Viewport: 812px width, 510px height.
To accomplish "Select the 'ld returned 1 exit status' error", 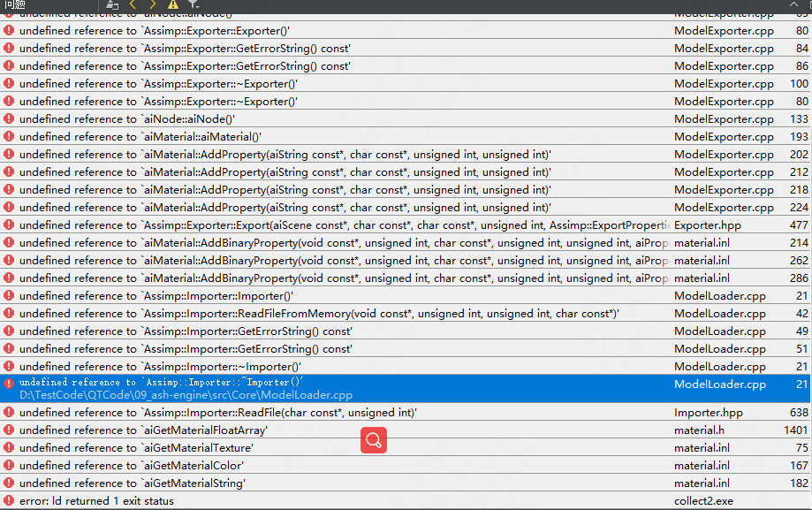I will (x=406, y=500).
